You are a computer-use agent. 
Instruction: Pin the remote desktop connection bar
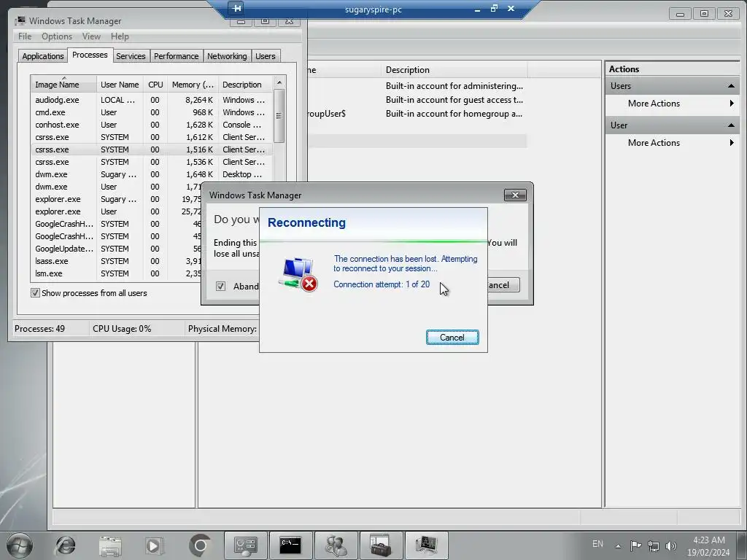tap(236, 8)
